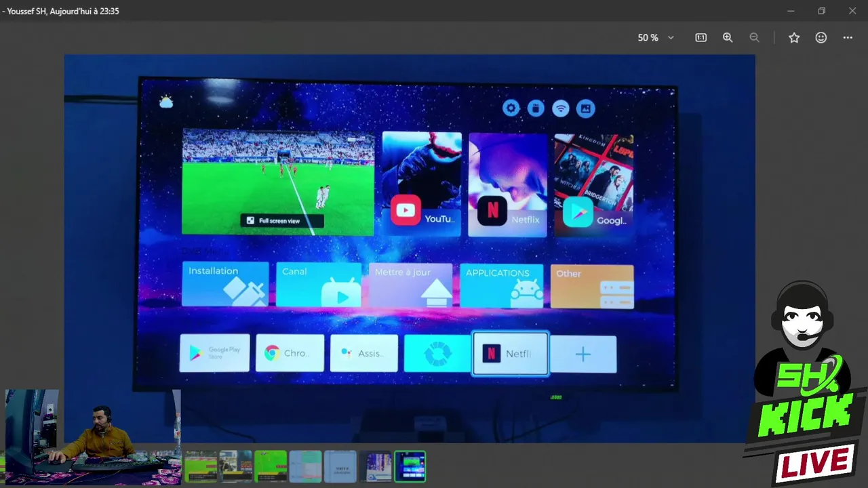Click the weather cloud icon on the TV screen
Image resolution: width=868 pixels, height=488 pixels.
click(x=166, y=102)
